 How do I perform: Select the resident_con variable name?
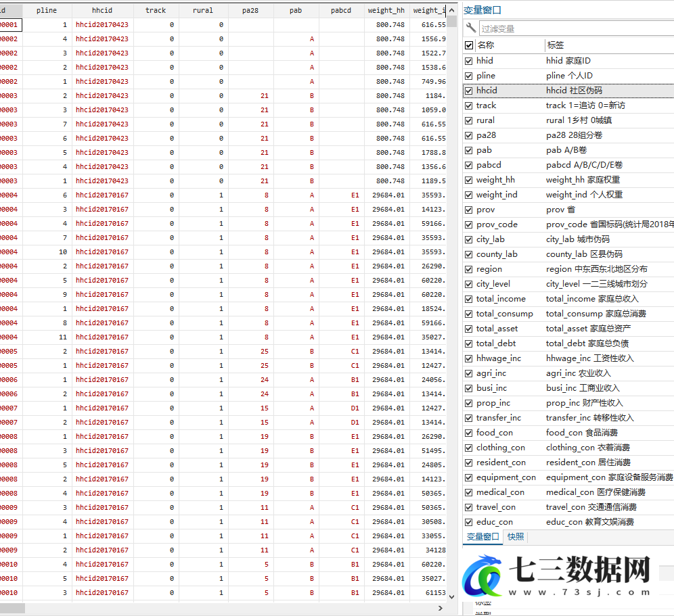pyautogui.click(x=501, y=463)
